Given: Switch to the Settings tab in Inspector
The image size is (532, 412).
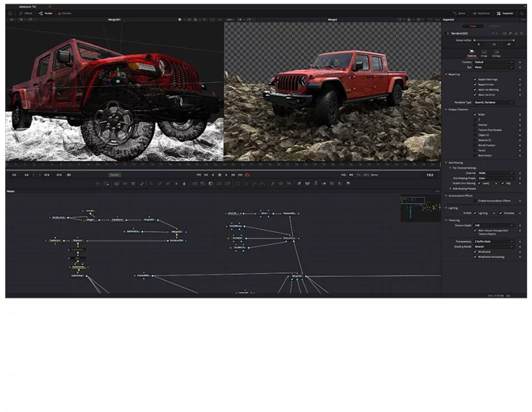Looking at the screenshot, I should [x=496, y=54].
